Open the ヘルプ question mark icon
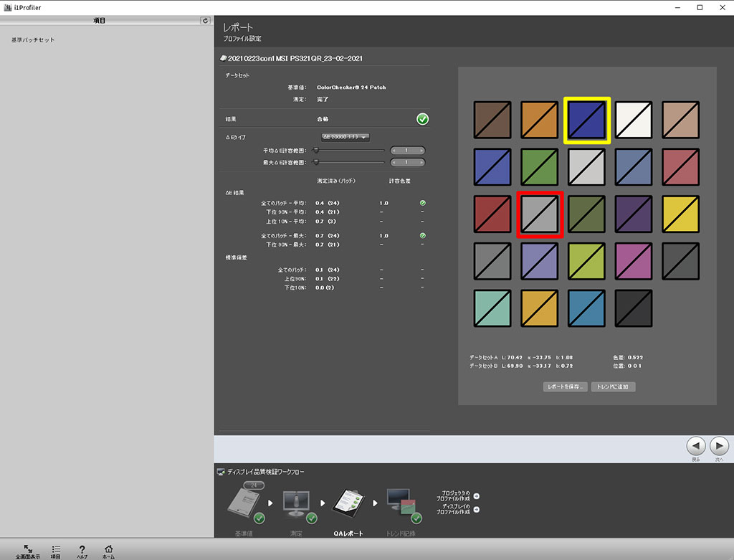Image resolution: width=734 pixels, height=560 pixels. coord(82,549)
